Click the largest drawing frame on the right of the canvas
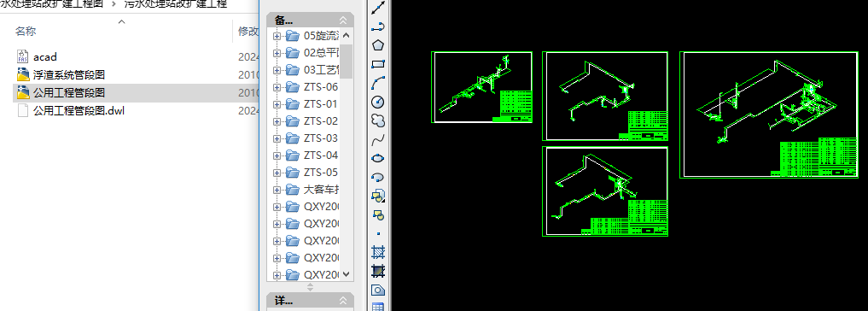The width and height of the screenshot is (868, 311). 769,114
